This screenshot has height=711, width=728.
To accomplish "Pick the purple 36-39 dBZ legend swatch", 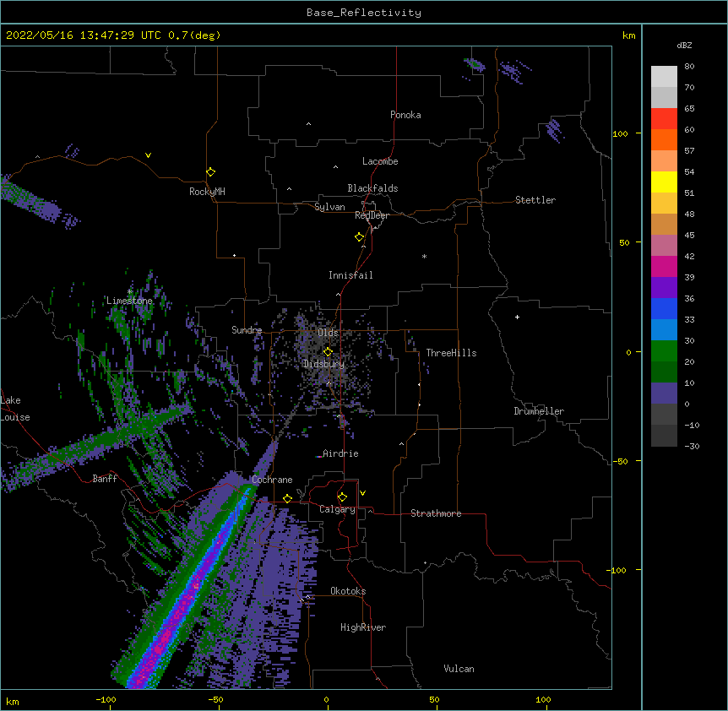I will (664, 288).
